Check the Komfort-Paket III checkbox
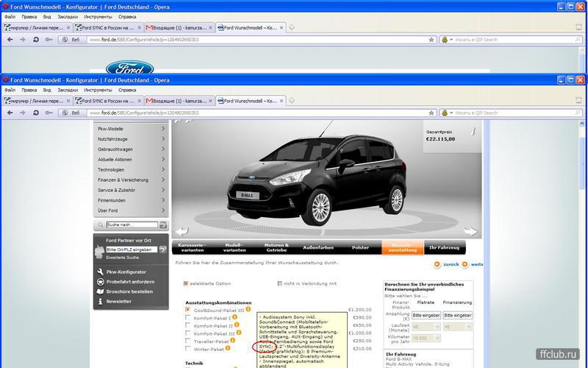The image size is (588, 368). coord(187,333)
